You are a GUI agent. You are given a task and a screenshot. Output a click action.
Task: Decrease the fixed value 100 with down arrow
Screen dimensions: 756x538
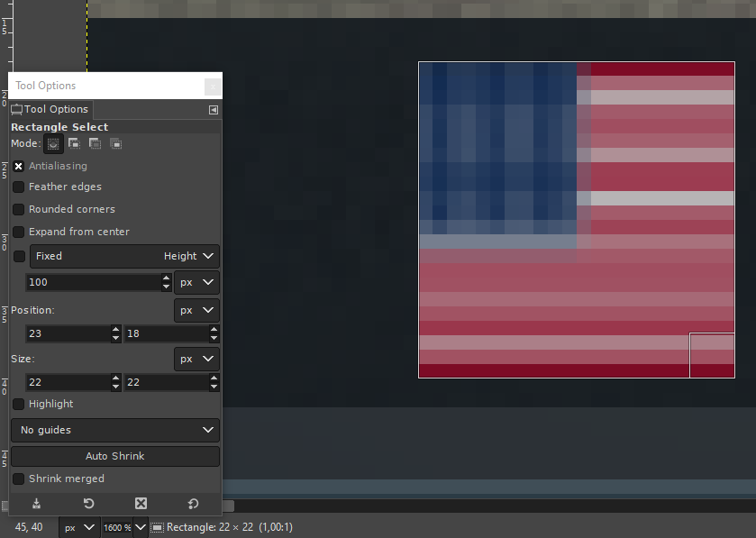[167, 287]
